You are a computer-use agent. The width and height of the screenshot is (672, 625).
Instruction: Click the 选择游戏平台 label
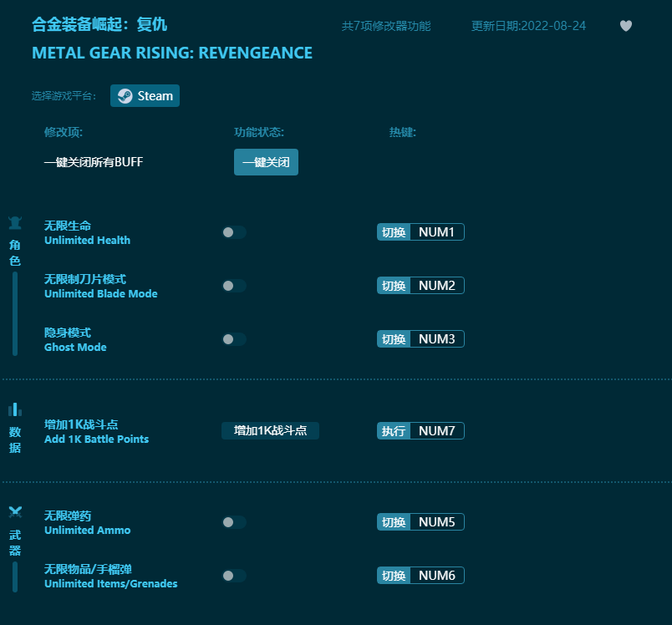click(x=64, y=95)
